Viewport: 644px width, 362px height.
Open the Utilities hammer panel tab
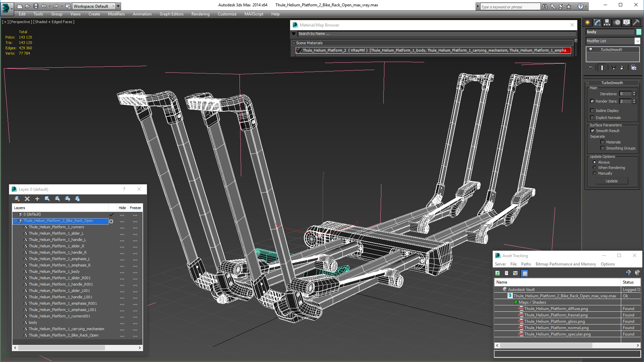pyautogui.click(x=636, y=22)
